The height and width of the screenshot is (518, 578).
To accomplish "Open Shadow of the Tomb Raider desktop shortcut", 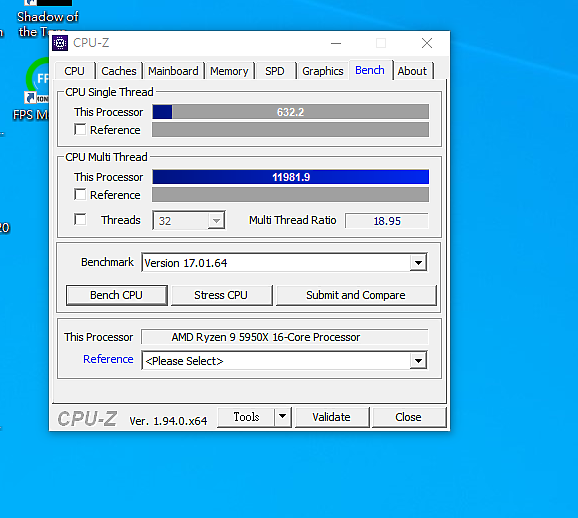I will click(48, 18).
